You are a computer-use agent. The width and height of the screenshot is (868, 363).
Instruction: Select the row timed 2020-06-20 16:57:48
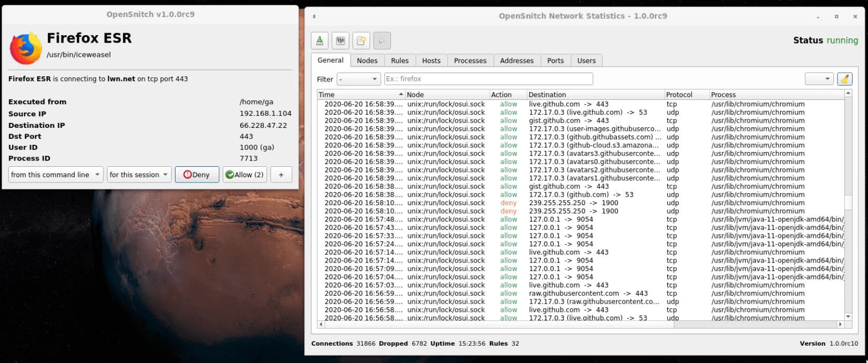point(581,219)
